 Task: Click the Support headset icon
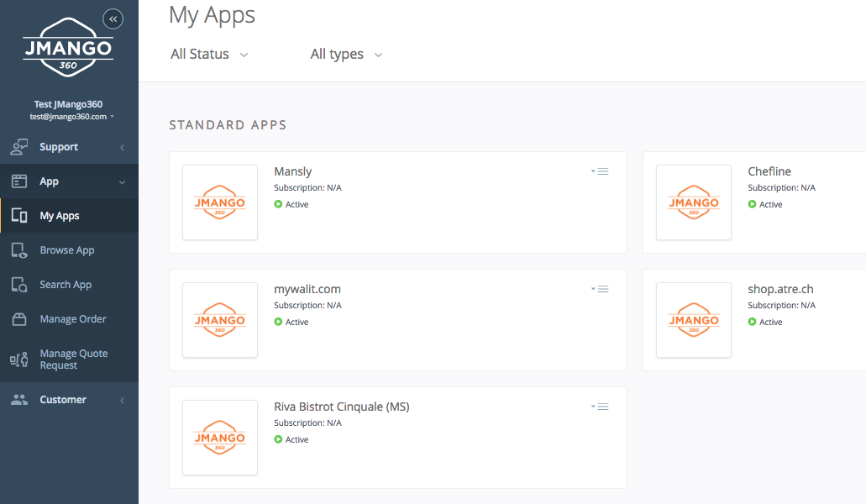(19, 147)
